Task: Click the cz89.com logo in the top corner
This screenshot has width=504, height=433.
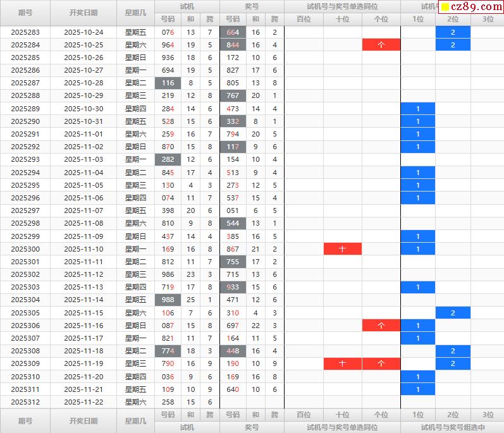Action: tap(470, 7)
